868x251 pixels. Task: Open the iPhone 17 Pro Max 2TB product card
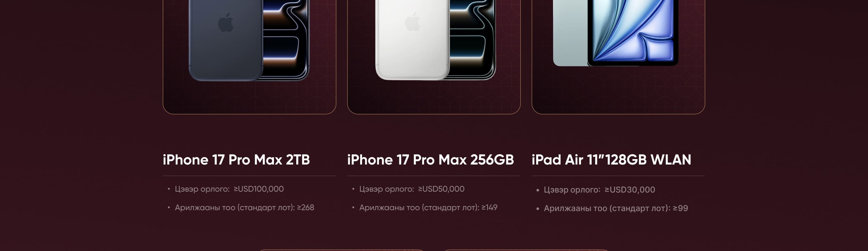coord(249,55)
